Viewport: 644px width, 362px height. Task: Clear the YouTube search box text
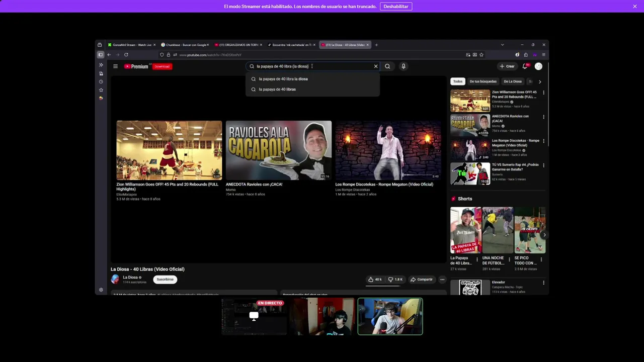coord(375,66)
